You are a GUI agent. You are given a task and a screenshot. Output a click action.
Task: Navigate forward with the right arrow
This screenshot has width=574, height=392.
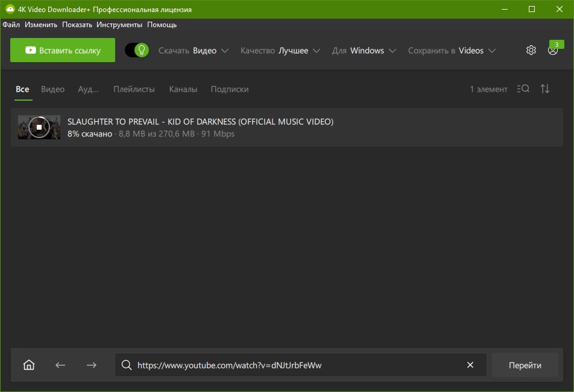pyautogui.click(x=92, y=365)
